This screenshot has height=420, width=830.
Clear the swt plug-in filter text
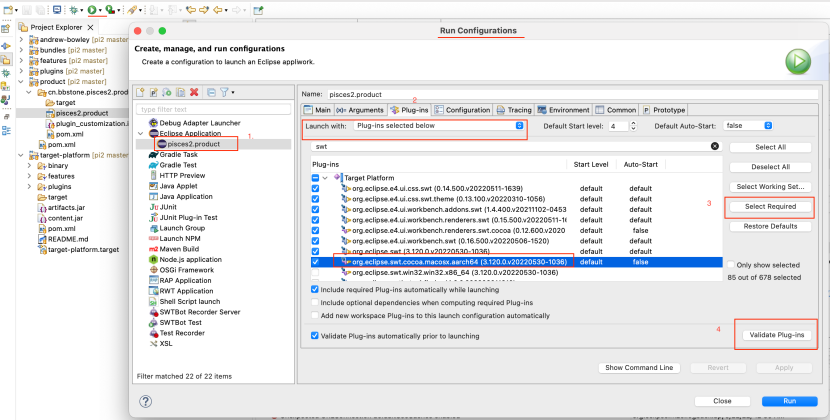(x=715, y=146)
